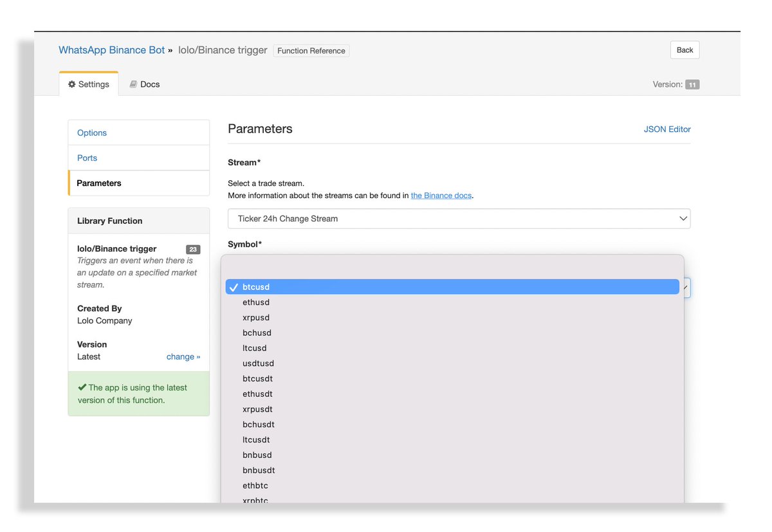Select ethusdt from the symbol list
Screen dimensions: 772x532
452,394
